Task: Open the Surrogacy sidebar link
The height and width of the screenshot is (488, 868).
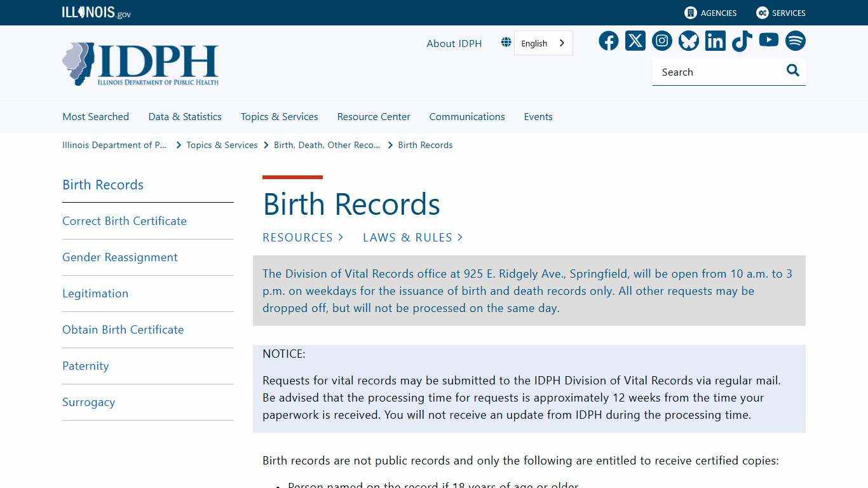Action: [88, 402]
